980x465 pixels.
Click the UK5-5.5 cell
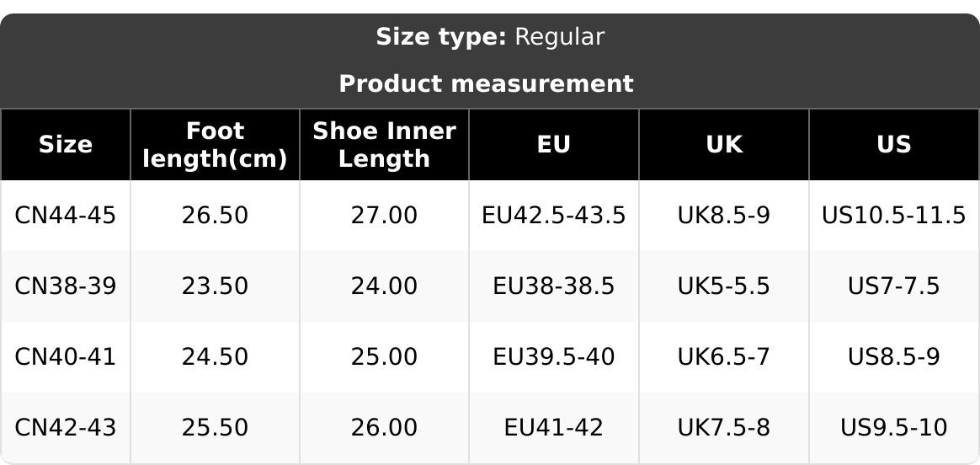point(724,286)
